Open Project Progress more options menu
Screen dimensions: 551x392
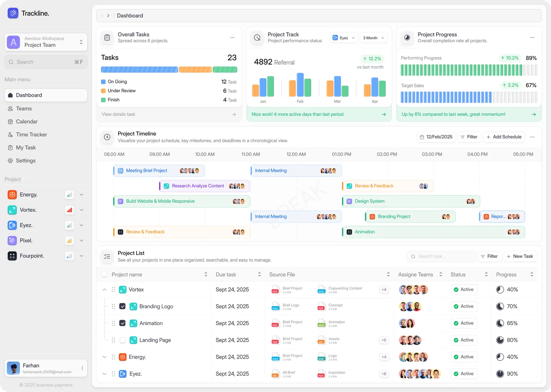coord(532,37)
